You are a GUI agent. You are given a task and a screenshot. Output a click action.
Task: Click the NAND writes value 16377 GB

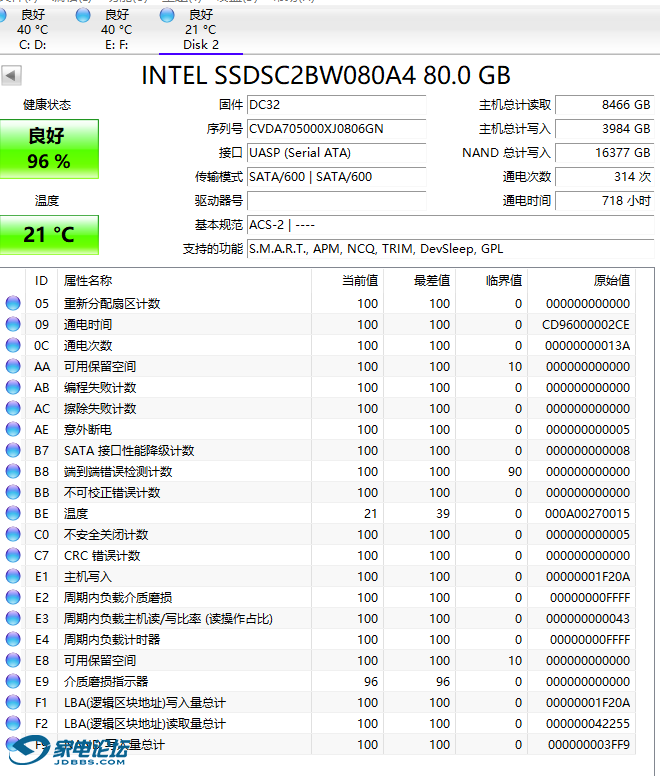(605, 153)
